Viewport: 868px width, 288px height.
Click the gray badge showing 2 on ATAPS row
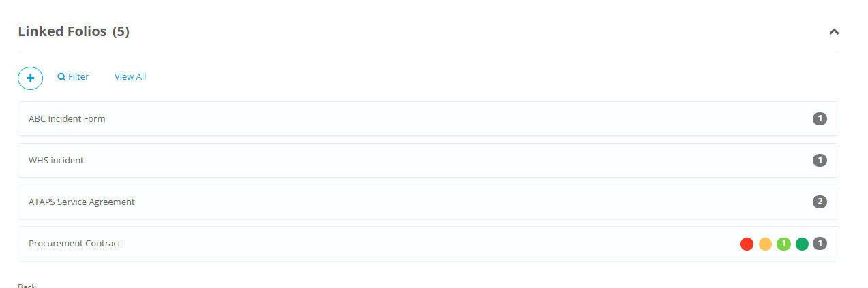pyautogui.click(x=820, y=202)
